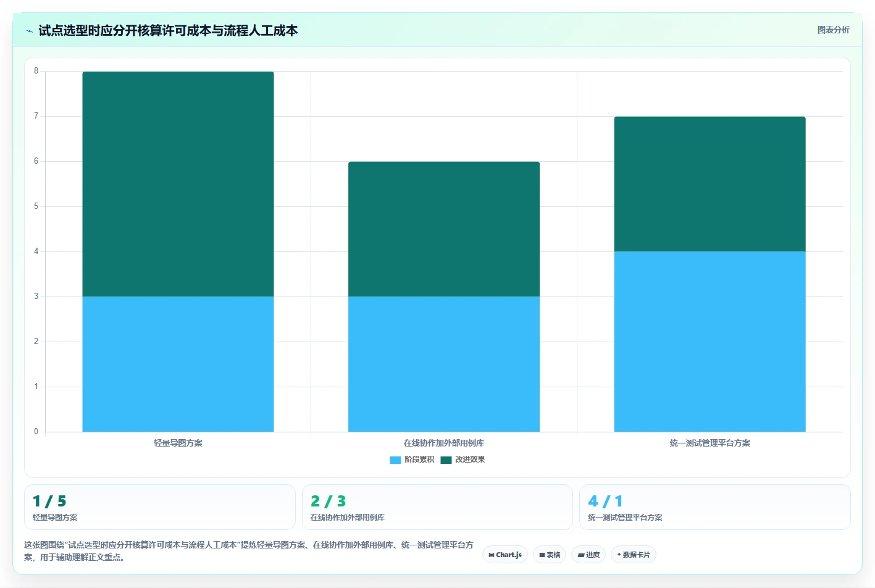
Task: Click the green bar segment for 在线协作加外部用例库
Action: point(444,229)
